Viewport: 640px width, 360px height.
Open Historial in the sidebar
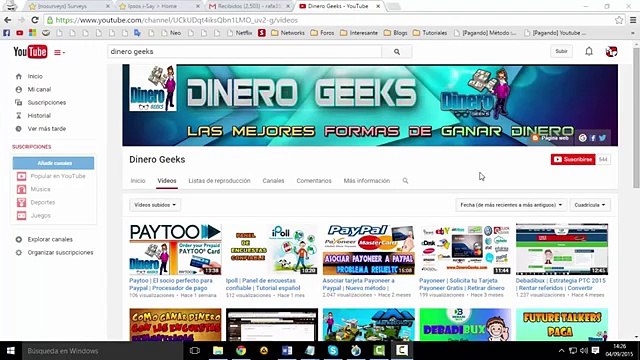click(x=39, y=116)
